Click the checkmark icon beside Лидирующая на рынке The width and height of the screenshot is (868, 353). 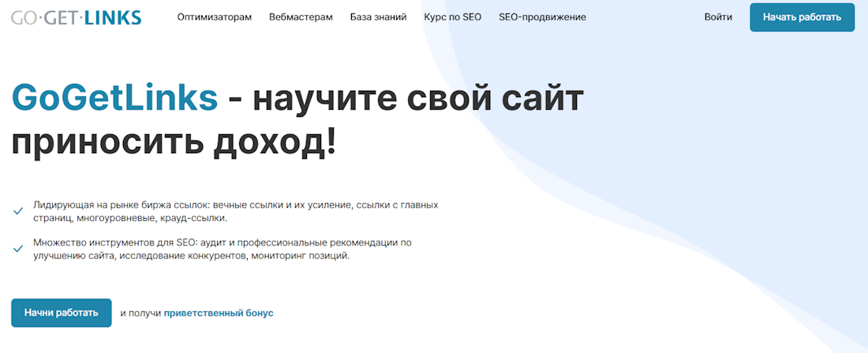[17, 211]
